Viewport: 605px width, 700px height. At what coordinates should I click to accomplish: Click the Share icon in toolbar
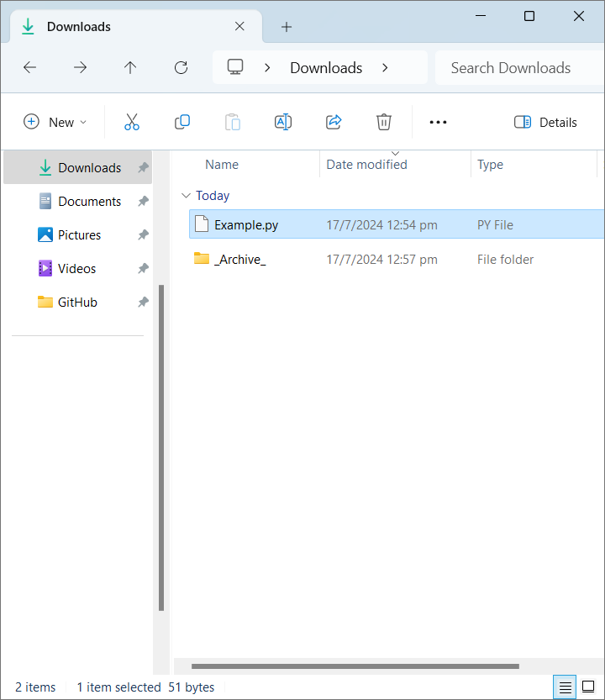334,122
